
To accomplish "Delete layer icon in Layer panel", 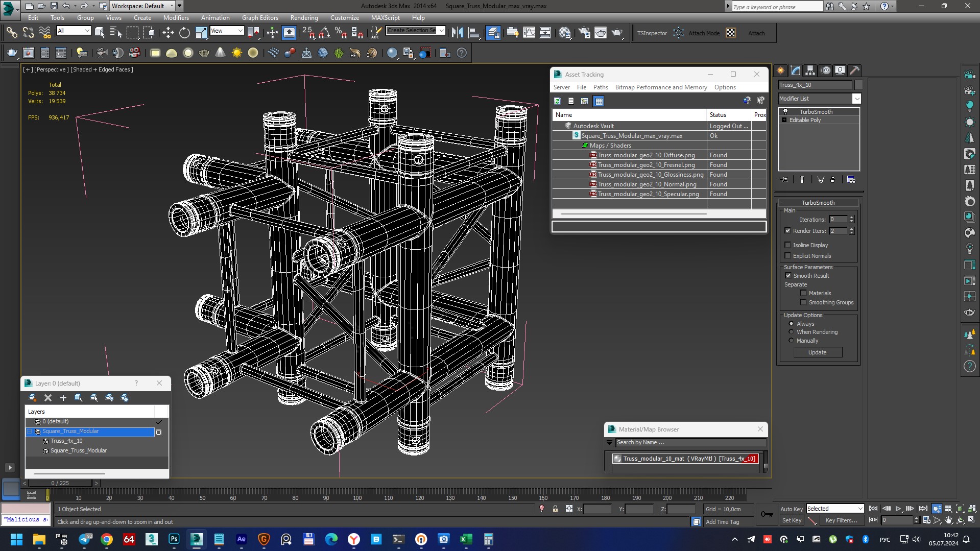I will coord(48,398).
